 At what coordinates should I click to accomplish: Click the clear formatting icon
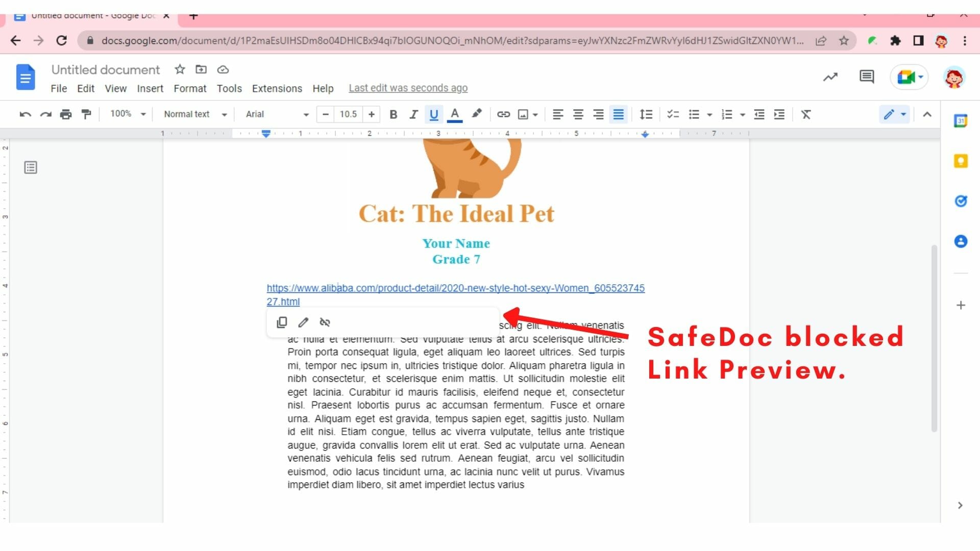point(806,114)
